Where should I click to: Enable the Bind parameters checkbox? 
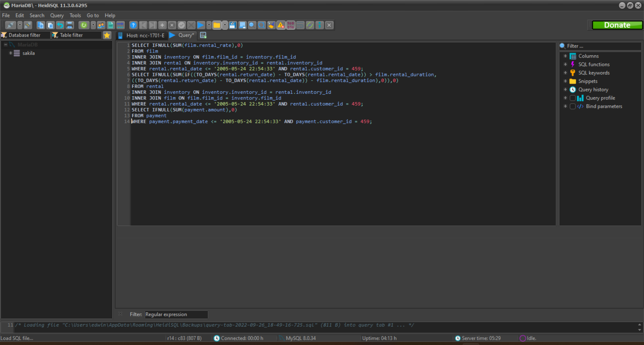pyautogui.click(x=573, y=106)
